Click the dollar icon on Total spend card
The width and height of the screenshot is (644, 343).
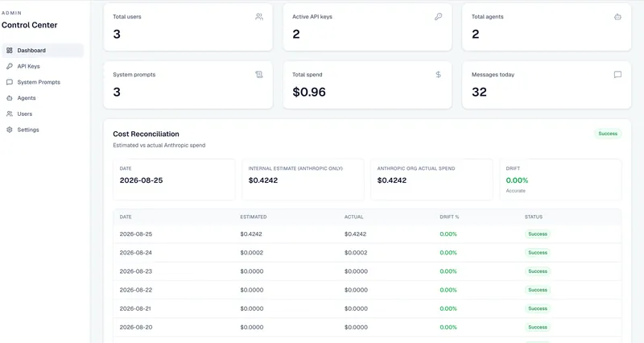point(438,75)
